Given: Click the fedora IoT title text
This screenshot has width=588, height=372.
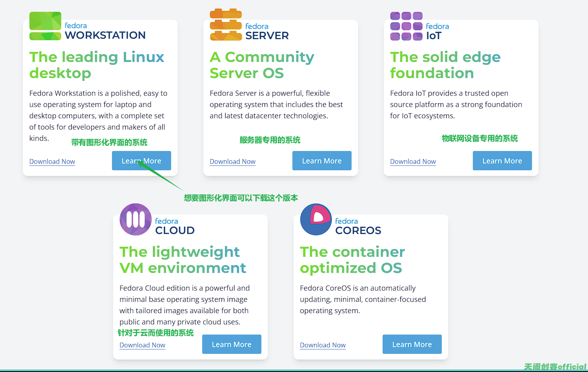Looking at the screenshot, I should (x=437, y=31).
